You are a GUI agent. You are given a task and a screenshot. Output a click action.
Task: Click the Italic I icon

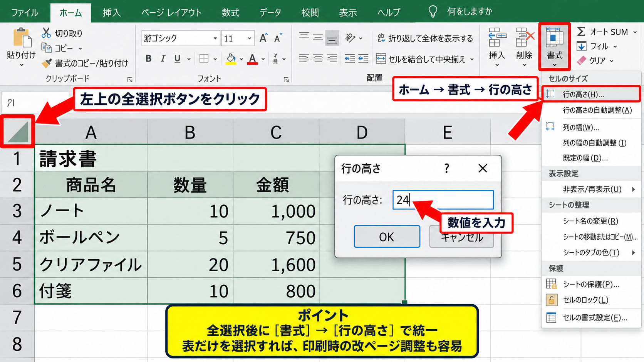click(x=163, y=58)
